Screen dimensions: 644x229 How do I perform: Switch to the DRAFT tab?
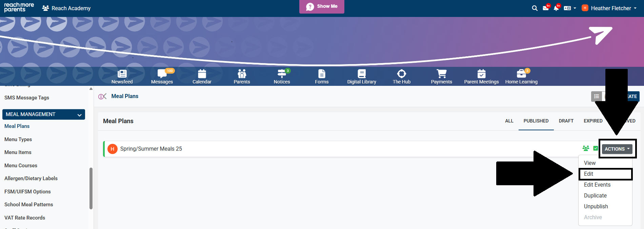tap(566, 121)
